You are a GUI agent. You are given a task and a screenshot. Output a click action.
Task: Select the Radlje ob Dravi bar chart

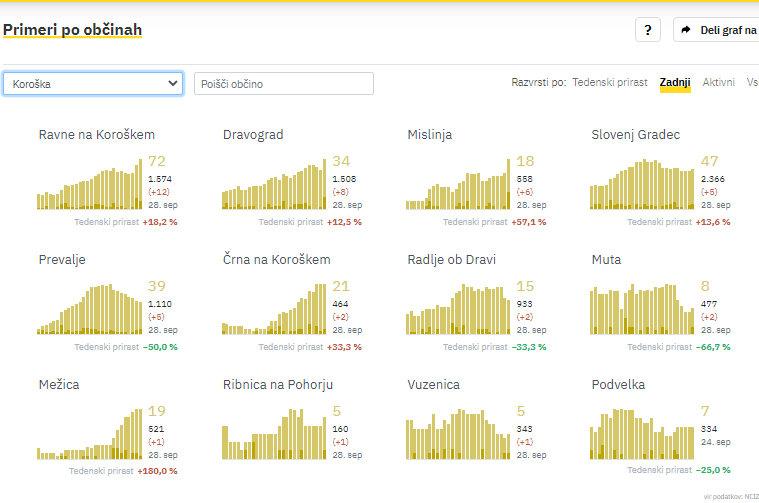coord(459,310)
